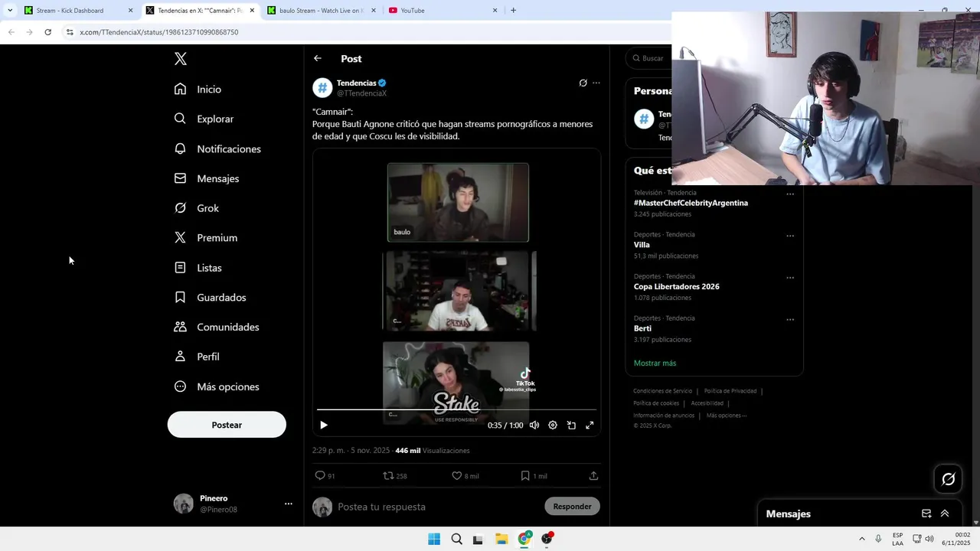
Task: Open Más opciones footer dropdown
Action: [x=727, y=416]
